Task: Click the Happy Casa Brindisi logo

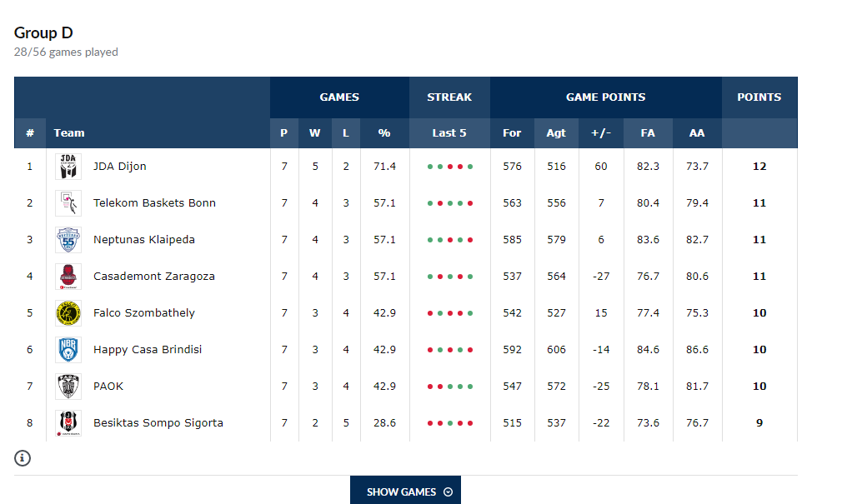Action: point(68,350)
